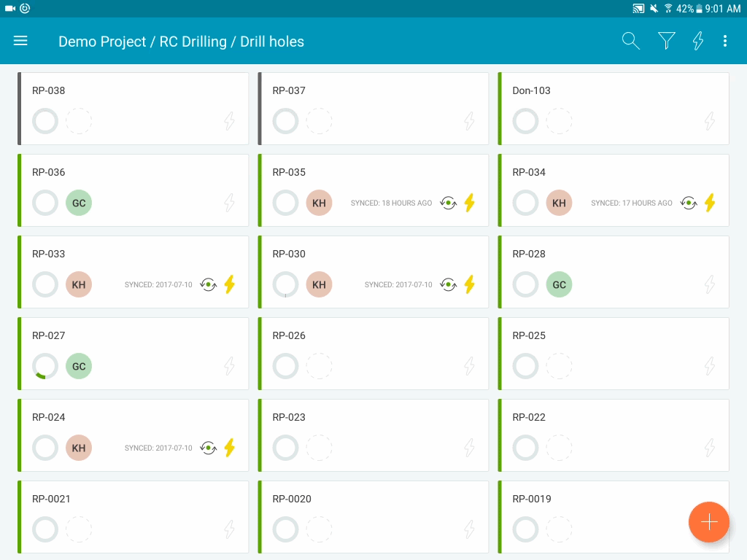Screen dimensions: 747x560
Task: Tap the grey lightning bolt on RP-027
Action: point(229,366)
